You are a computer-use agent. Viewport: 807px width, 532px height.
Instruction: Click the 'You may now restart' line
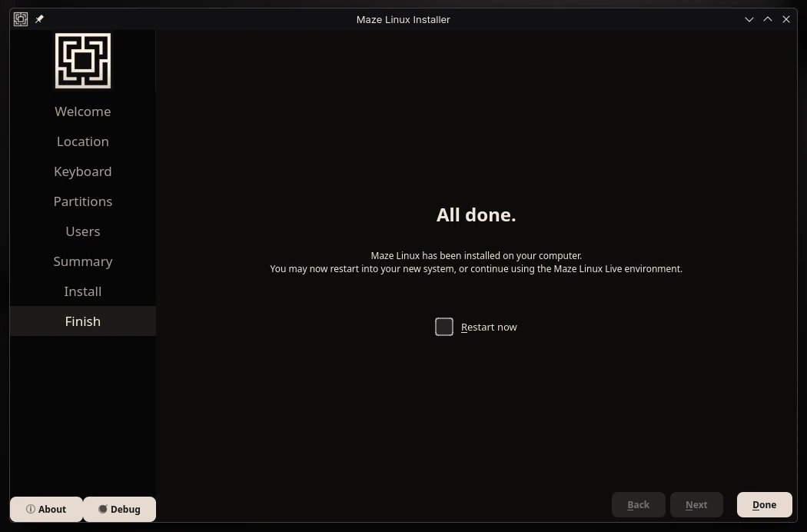(x=476, y=268)
